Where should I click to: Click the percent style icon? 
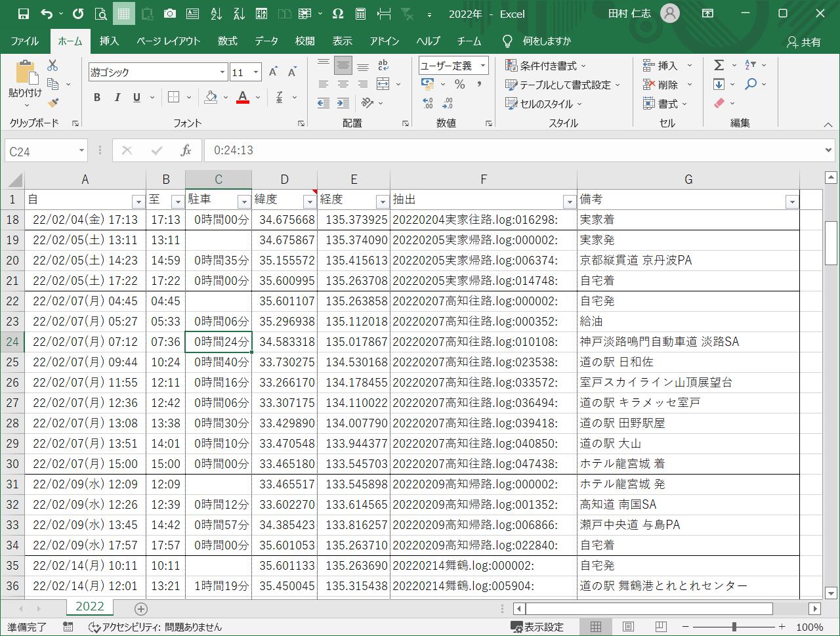point(459,85)
